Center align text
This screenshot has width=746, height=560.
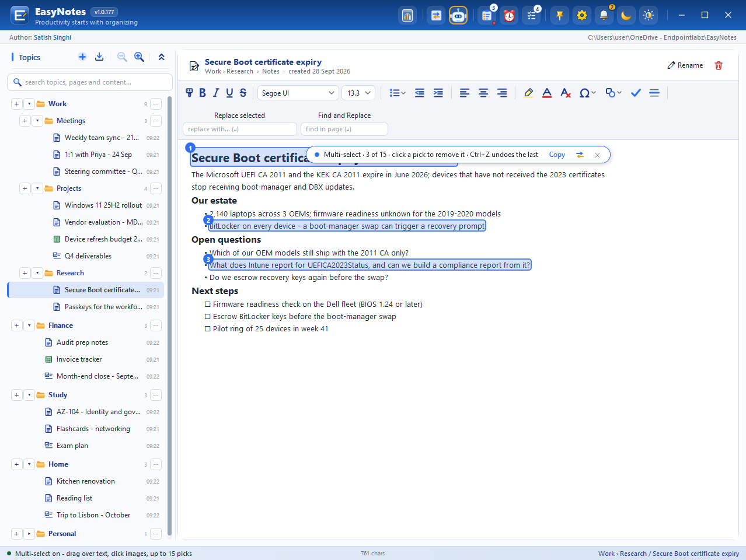(x=483, y=93)
